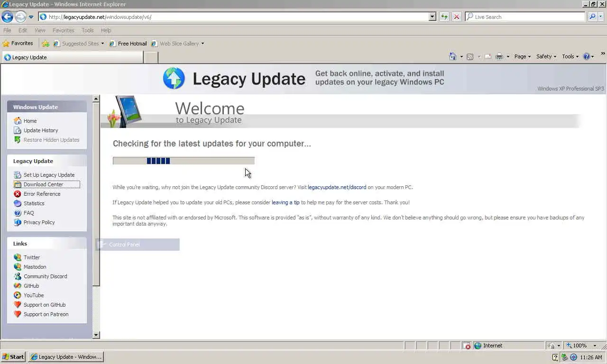Click the Mastodon link icon
The image size is (607, 364).
(x=18, y=267)
